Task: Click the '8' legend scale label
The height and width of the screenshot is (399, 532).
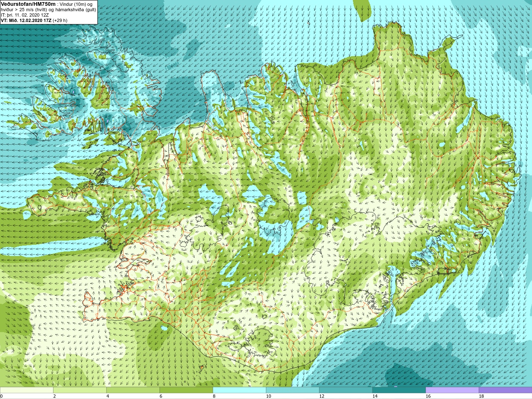Action: click(214, 396)
